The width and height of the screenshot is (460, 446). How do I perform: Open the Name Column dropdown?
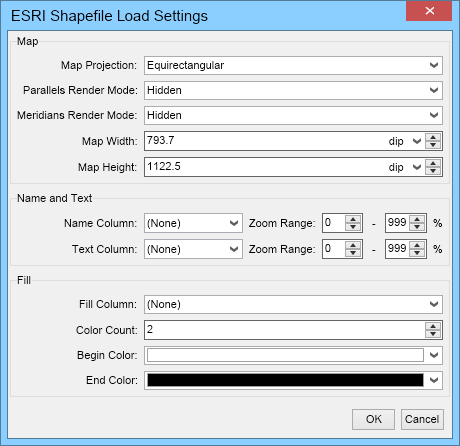(193, 223)
